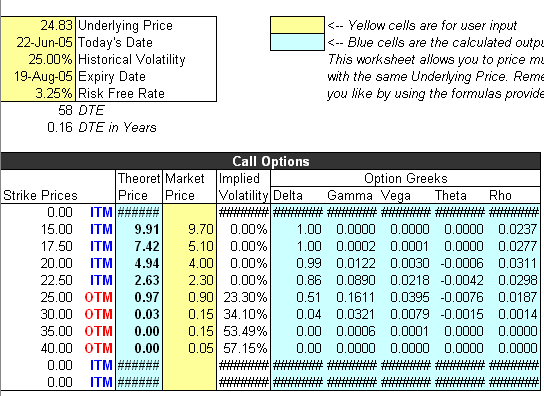The width and height of the screenshot is (544, 396).
Task: Select vega value 0.0218
Action: 410,280
